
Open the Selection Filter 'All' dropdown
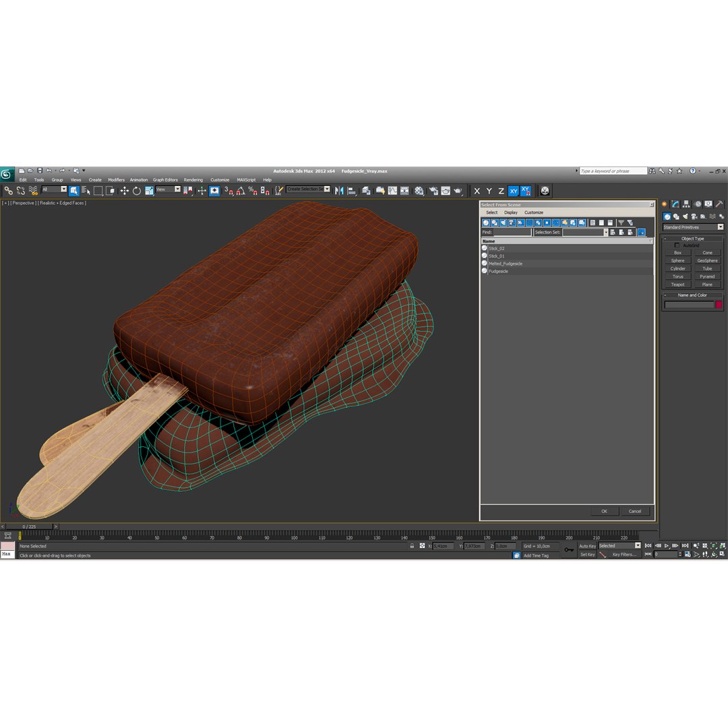click(x=54, y=189)
